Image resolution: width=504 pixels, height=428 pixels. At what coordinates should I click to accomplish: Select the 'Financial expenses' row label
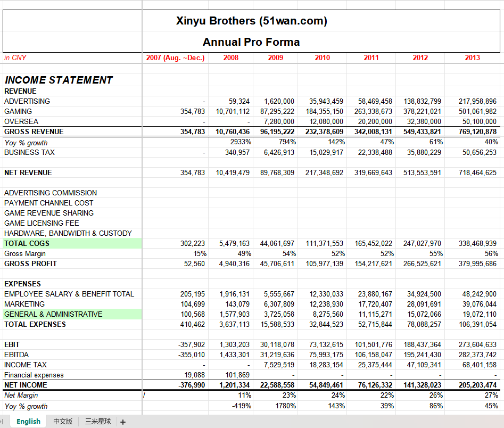[x=34, y=375]
